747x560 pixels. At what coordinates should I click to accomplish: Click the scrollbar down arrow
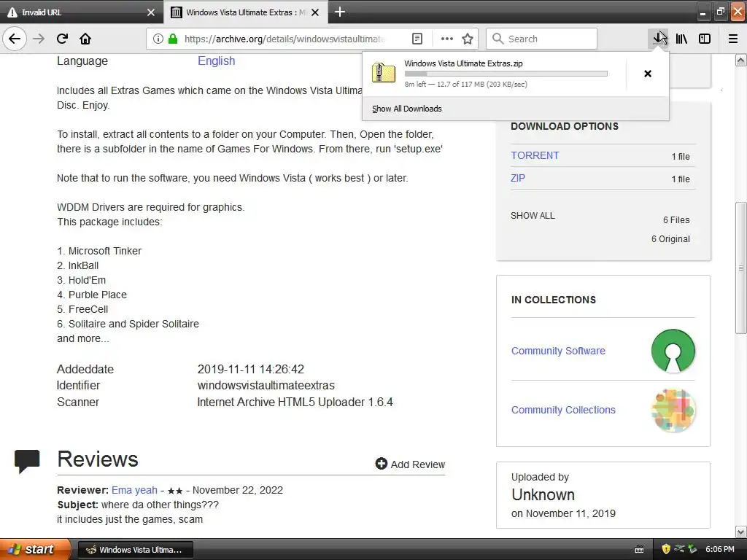click(x=741, y=532)
